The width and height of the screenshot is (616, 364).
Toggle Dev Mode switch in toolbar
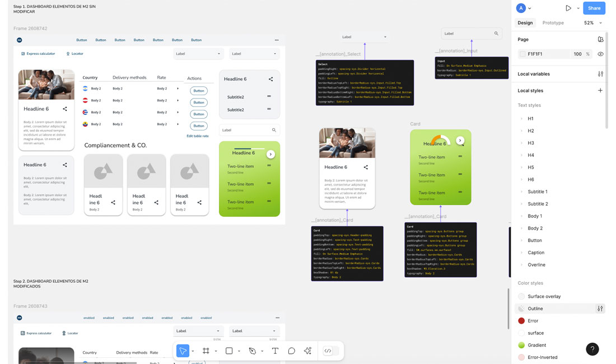330,351
